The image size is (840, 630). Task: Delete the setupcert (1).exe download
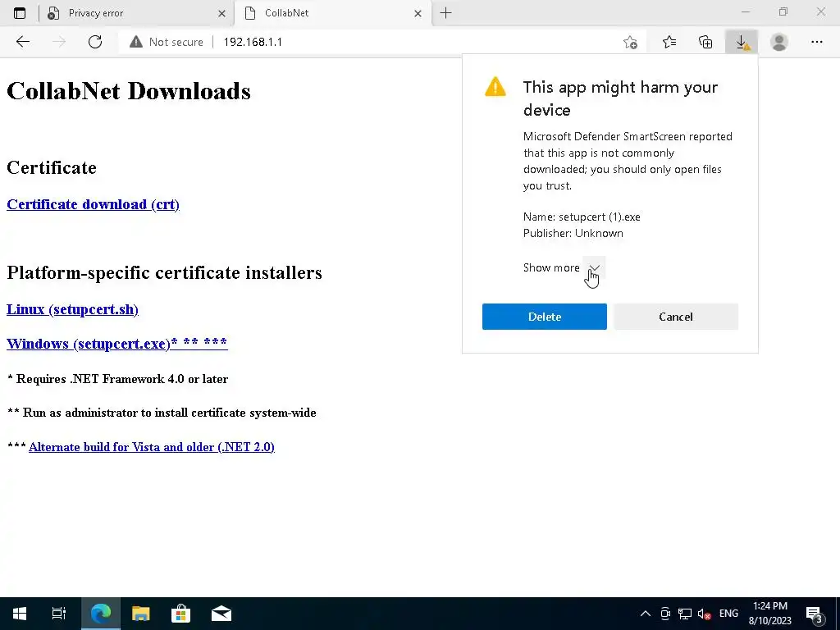pyautogui.click(x=545, y=317)
